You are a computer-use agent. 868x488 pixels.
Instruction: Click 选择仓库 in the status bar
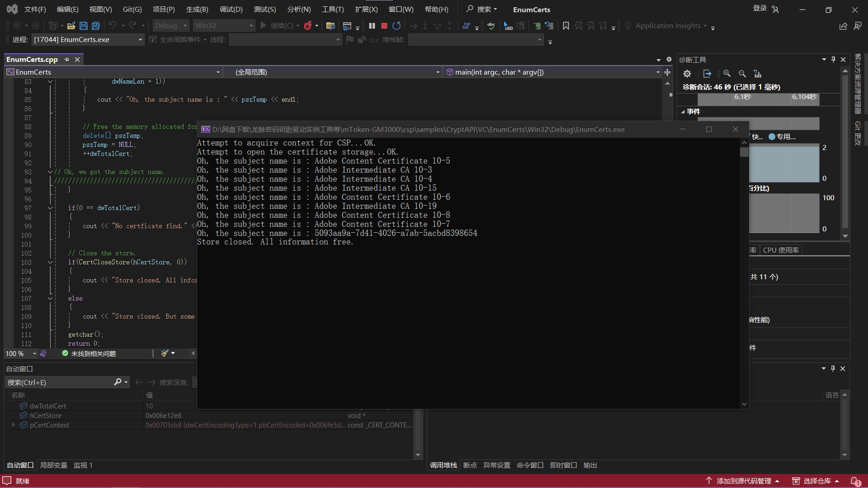pos(817,481)
